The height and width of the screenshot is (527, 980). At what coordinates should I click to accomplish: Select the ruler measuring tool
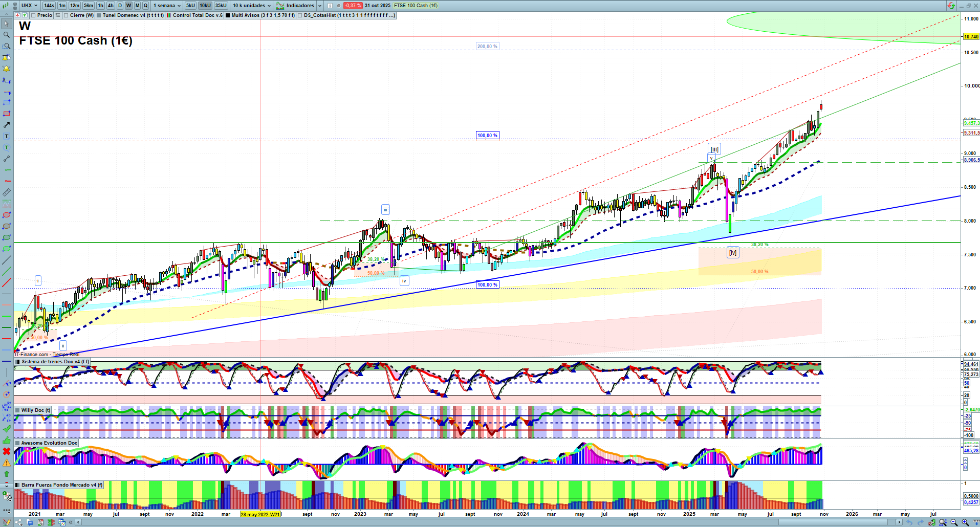tap(7, 192)
